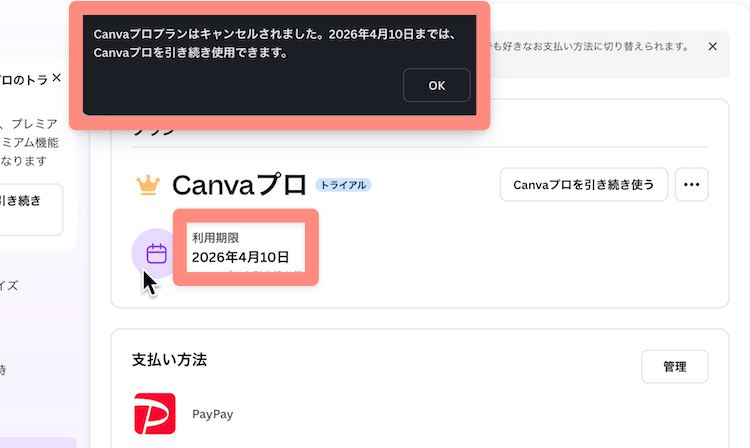This screenshot has width=750, height=448.
Task: Click the calendar icon next to 利用期限
Action: click(156, 253)
